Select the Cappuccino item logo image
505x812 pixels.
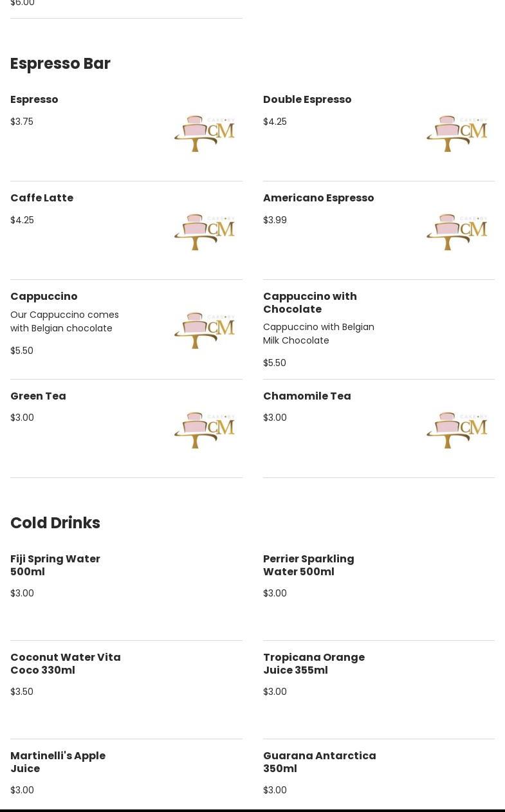[205, 330]
